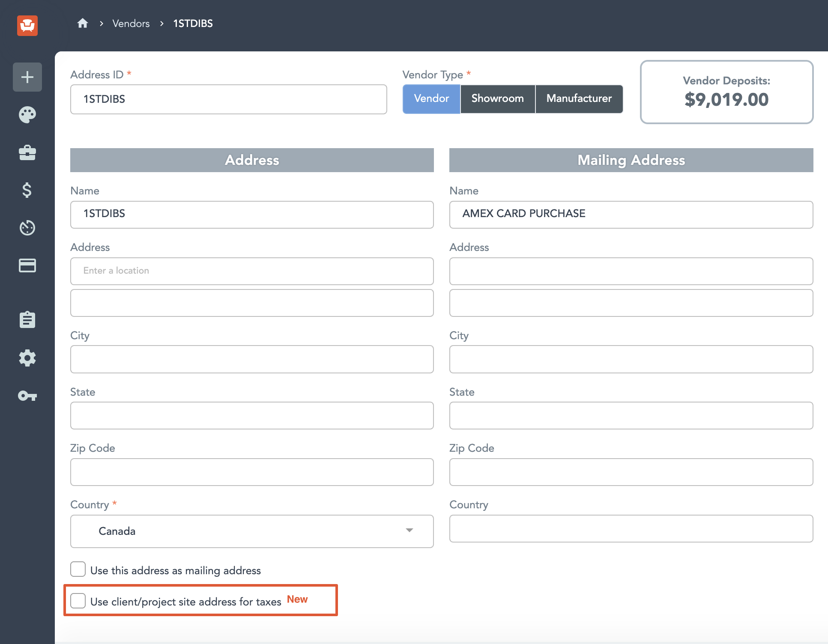Select the Showroom vendor type
Image resolution: width=828 pixels, height=644 pixels.
[x=498, y=98]
